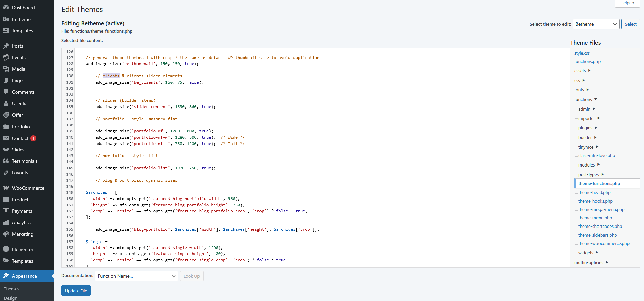This screenshot has height=301, width=644.
Task: Click the WooCommerce logo icon
Action: pos(6,188)
